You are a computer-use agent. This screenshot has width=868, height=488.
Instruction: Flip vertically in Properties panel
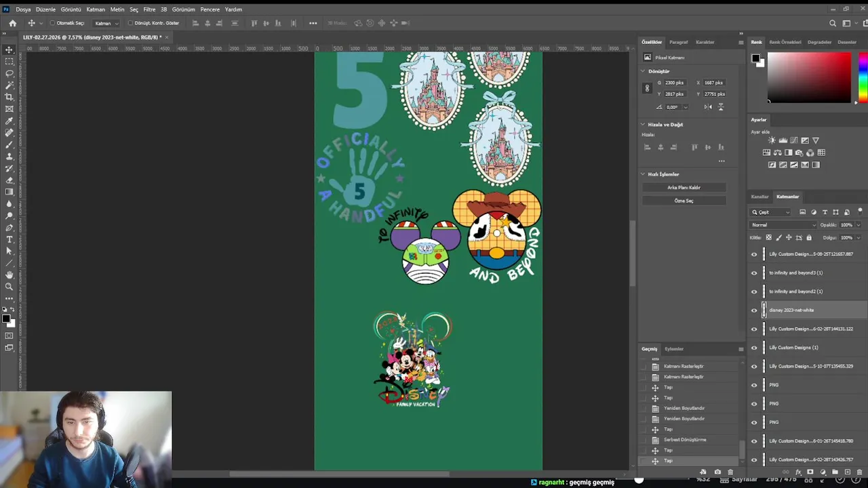pos(721,107)
